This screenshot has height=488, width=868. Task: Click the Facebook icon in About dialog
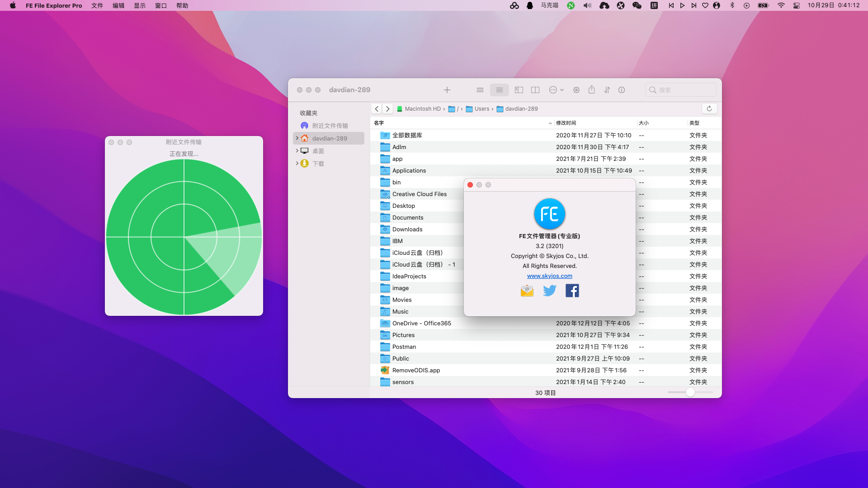click(572, 291)
